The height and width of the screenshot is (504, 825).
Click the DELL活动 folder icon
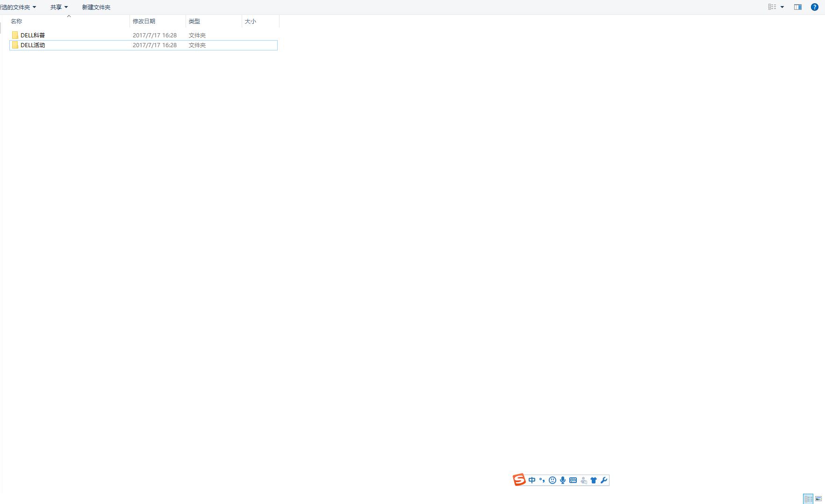coord(15,45)
